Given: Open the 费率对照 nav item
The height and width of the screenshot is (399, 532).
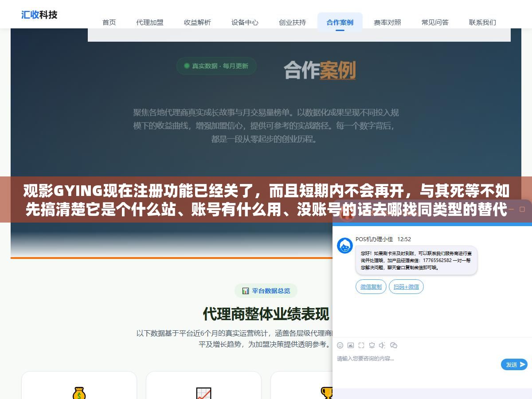Looking at the screenshot, I should (x=387, y=22).
